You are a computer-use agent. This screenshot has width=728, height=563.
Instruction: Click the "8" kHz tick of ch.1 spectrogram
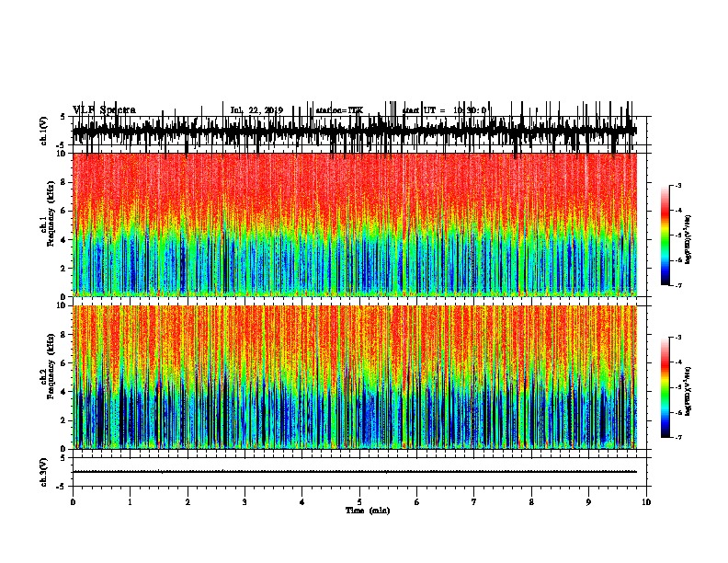(63, 182)
